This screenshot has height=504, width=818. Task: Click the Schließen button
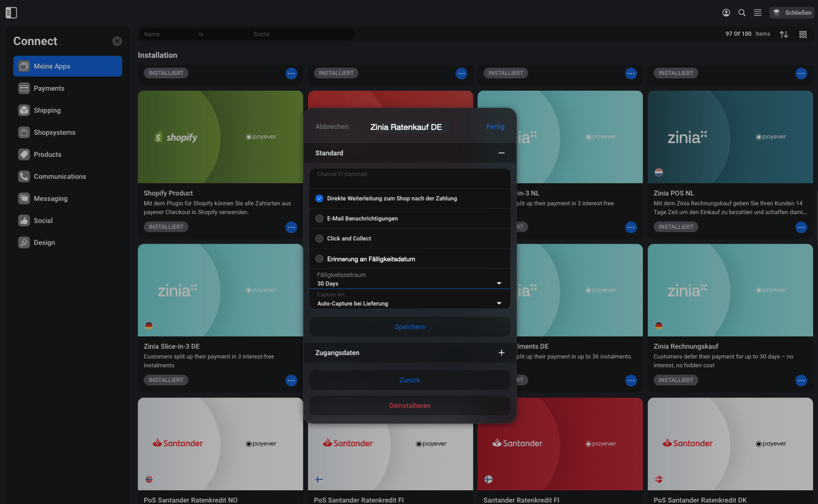pyautogui.click(x=792, y=13)
